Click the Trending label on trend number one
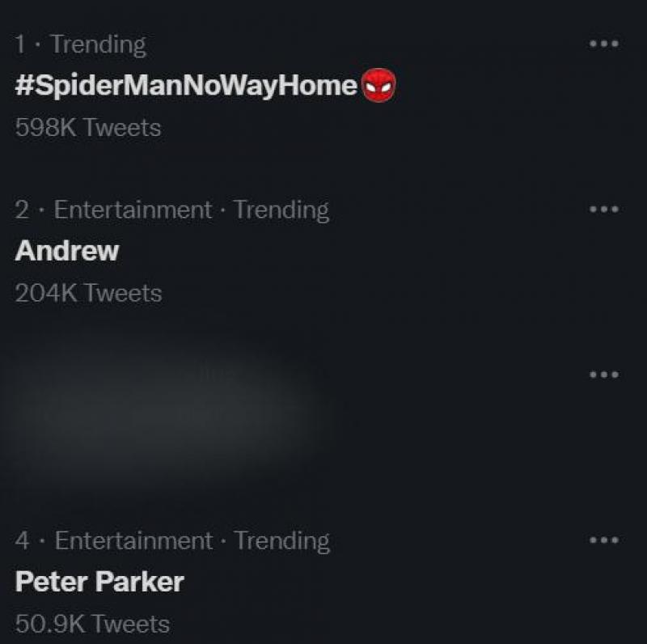 (96, 44)
